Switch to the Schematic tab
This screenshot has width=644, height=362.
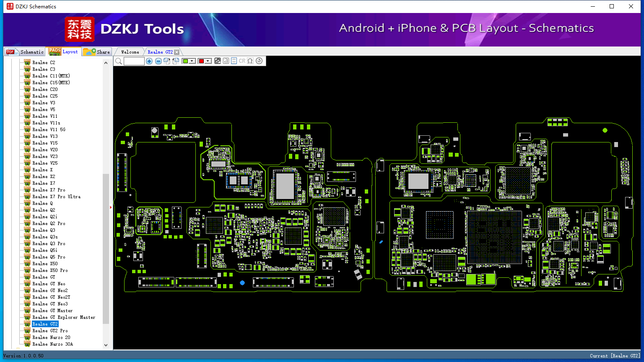[x=25, y=52]
